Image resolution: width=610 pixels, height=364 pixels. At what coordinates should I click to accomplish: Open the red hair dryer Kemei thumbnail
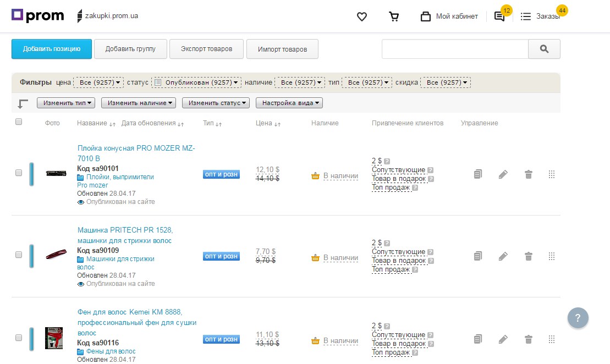tap(54, 338)
